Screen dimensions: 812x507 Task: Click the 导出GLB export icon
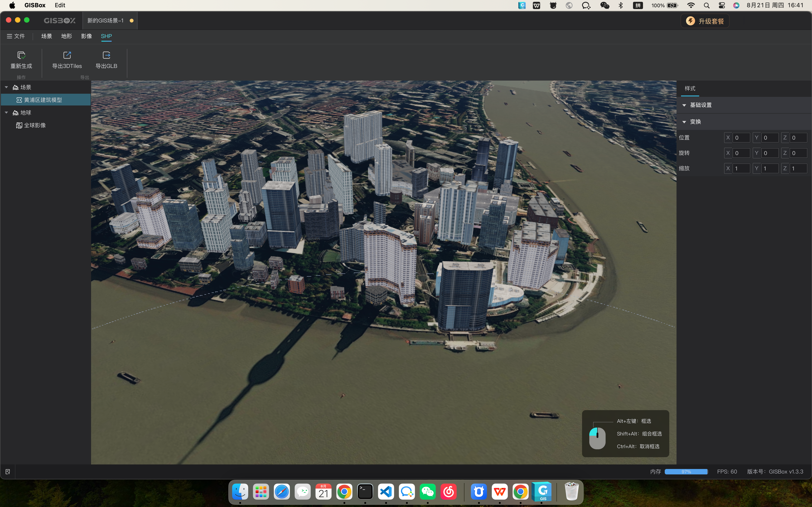click(106, 55)
